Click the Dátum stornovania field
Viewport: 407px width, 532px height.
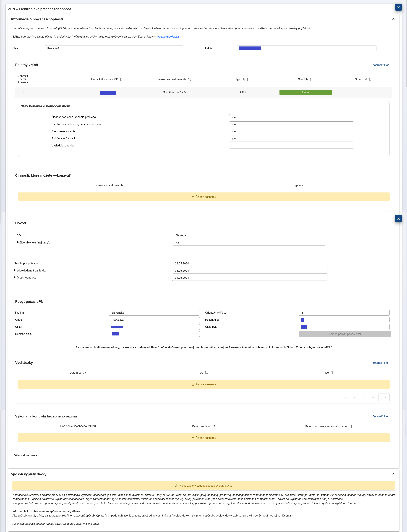pyautogui.click(x=250, y=455)
